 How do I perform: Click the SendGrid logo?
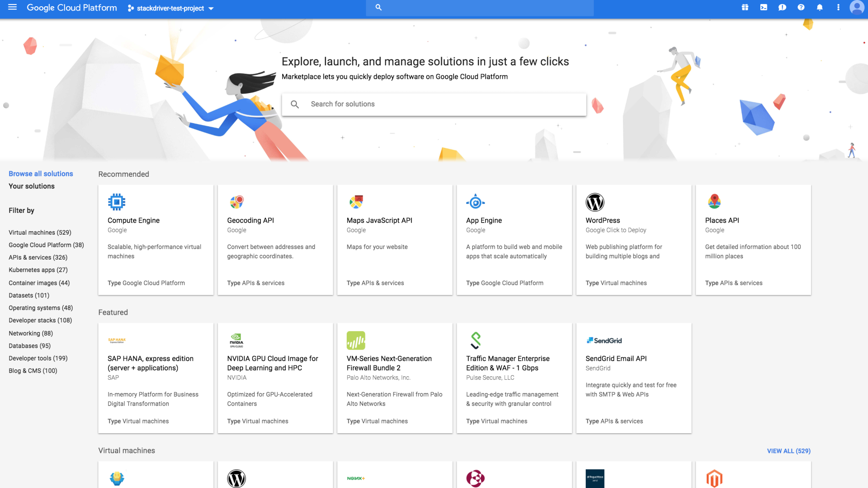(604, 341)
